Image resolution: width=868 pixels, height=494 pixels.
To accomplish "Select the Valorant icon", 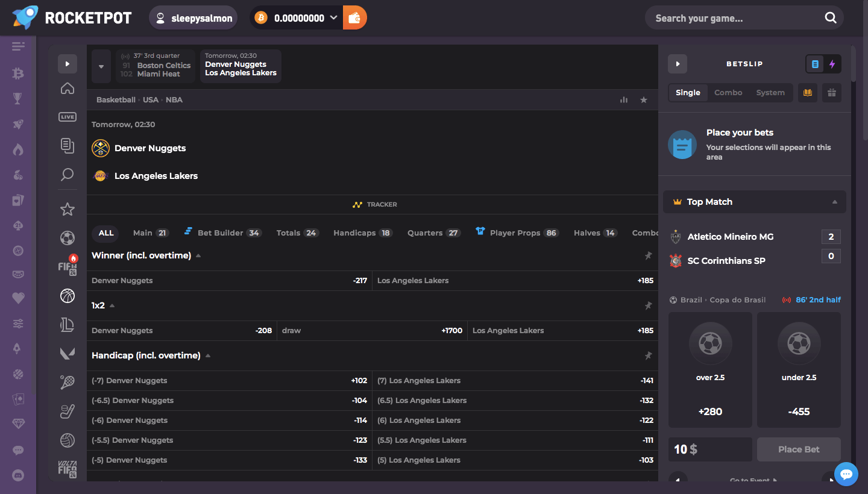I will coord(68,354).
